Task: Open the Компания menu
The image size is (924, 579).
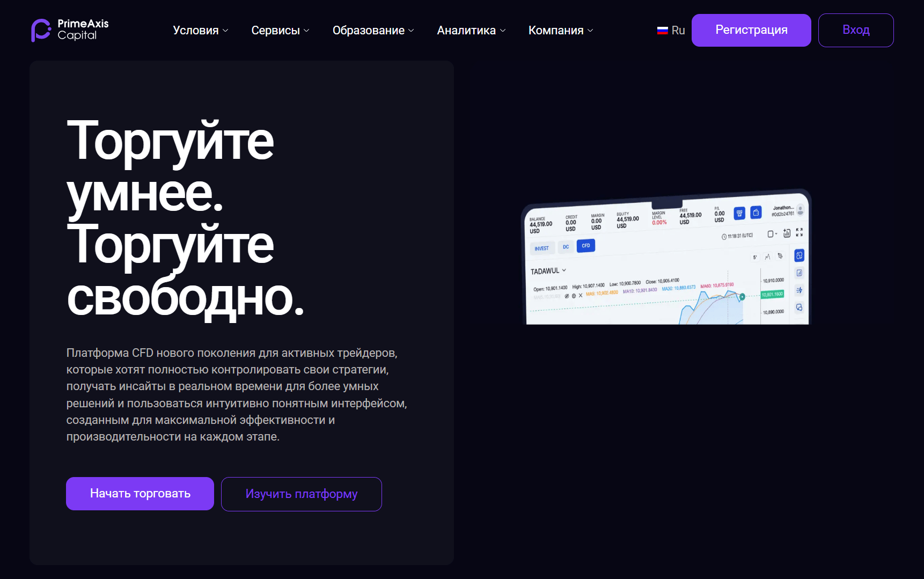Action: click(x=560, y=31)
